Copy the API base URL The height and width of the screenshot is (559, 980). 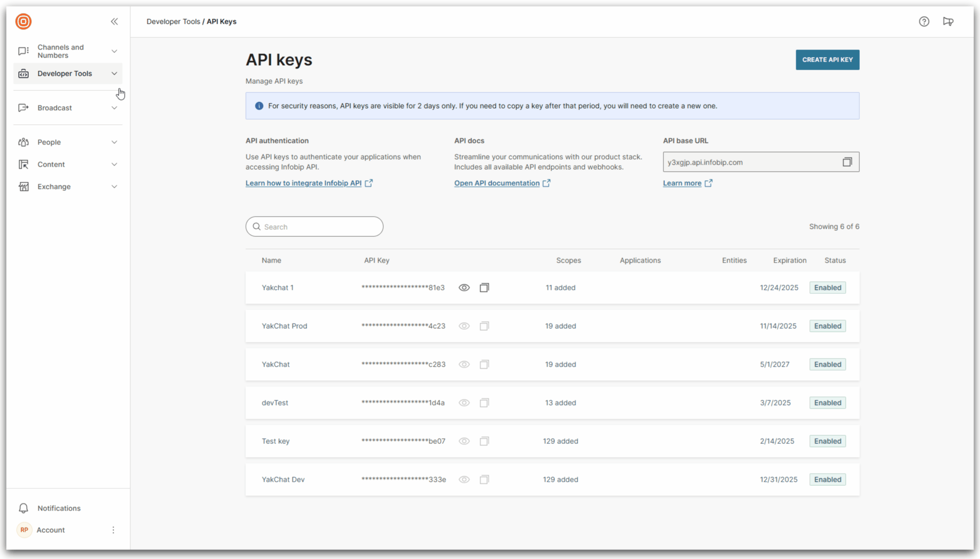tap(847, 162)
